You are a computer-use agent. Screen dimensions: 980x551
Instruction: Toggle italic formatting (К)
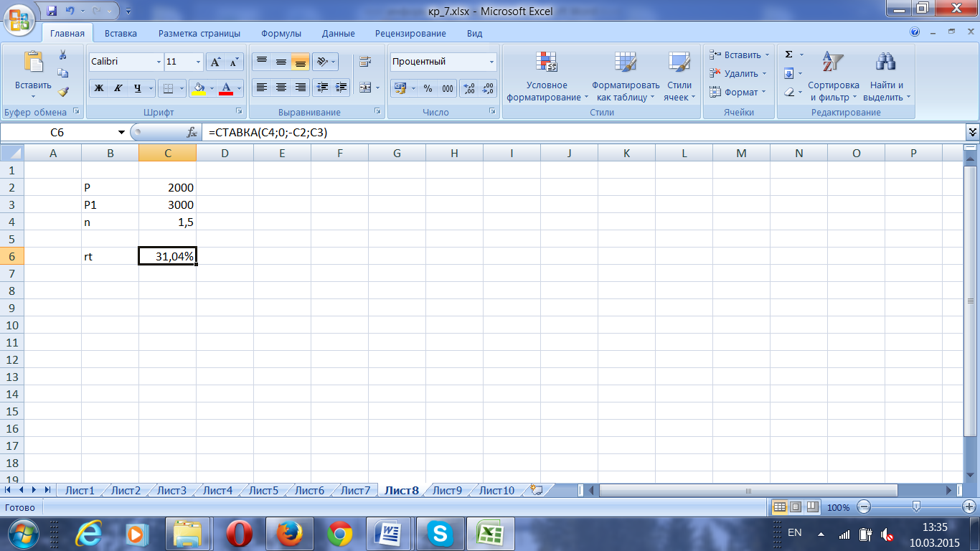pos(118,88)
